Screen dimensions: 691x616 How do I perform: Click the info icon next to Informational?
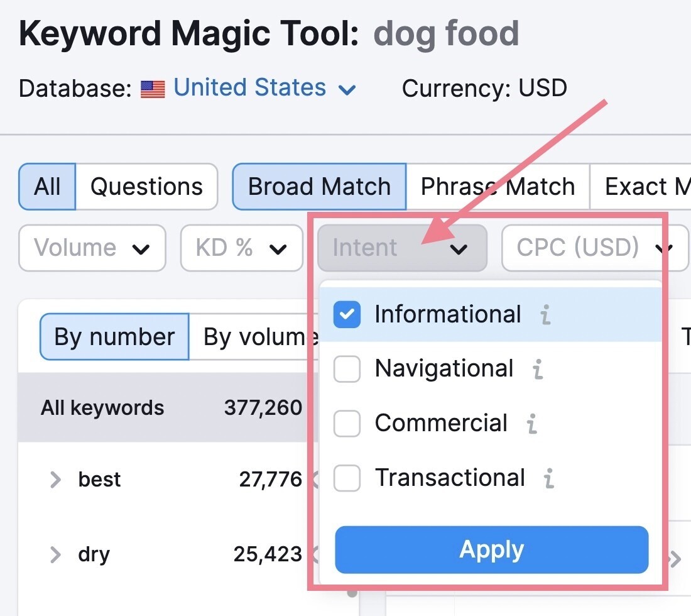click(x=545, y=315)
